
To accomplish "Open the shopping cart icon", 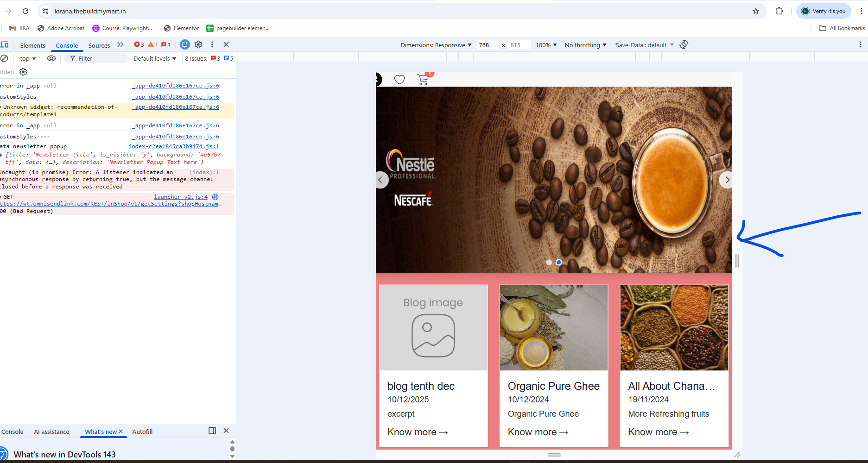I will pyautogui.click(x=424, y=79).
